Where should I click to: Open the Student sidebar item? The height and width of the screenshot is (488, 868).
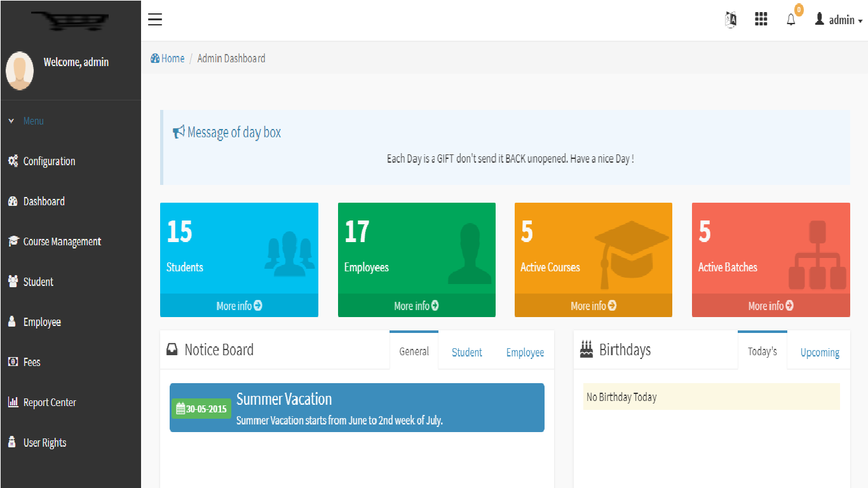click(38, 282)
